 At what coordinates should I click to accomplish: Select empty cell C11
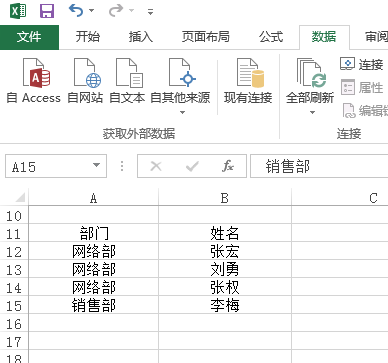(x=340, y=233)
